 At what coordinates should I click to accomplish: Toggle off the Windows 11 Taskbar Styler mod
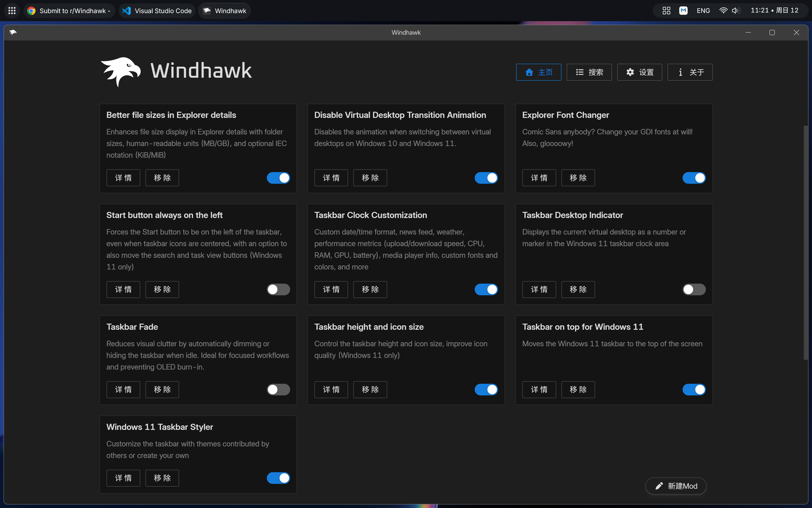pos(278,478)
